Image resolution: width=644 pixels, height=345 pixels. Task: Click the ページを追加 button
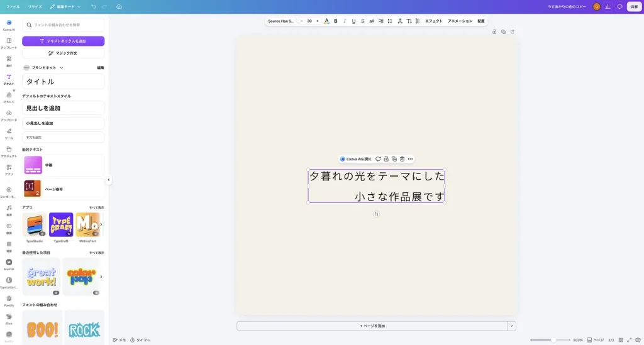click(x=372, y=326)
